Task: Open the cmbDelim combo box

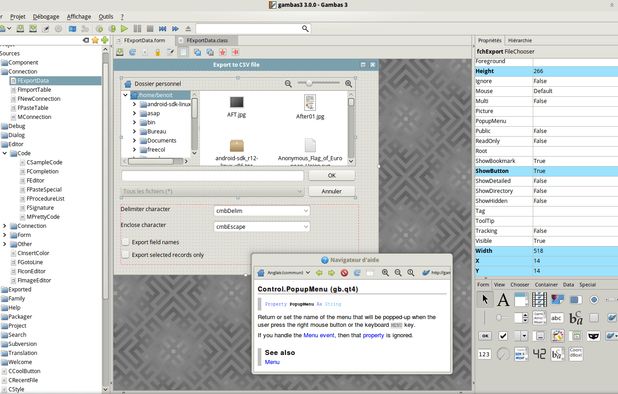Action: 262,211
